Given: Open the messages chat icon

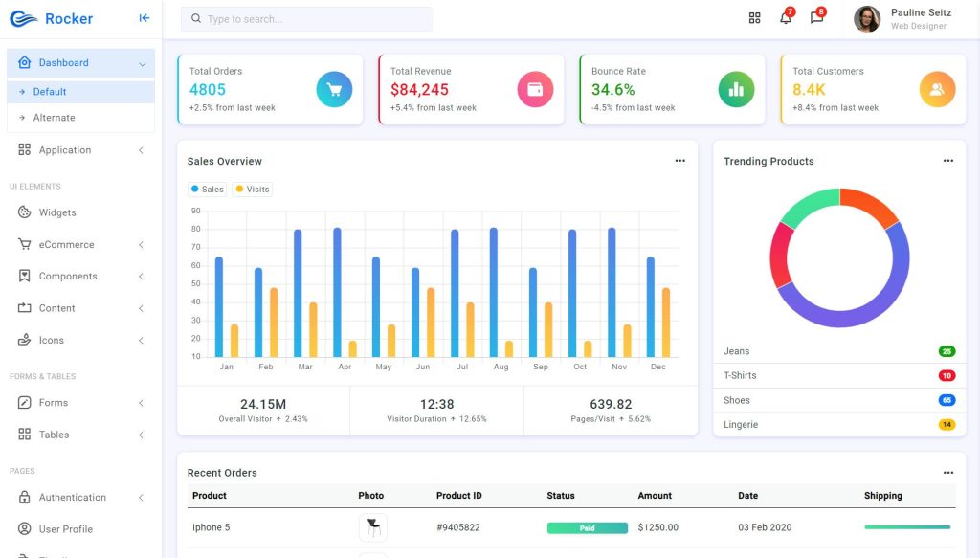Looking at the screenshot, I should [816, 17].
